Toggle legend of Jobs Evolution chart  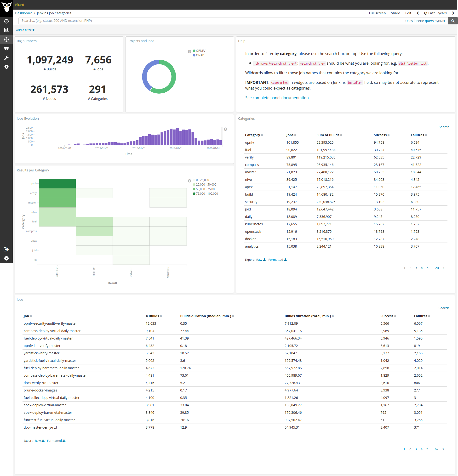pos(225,129)
